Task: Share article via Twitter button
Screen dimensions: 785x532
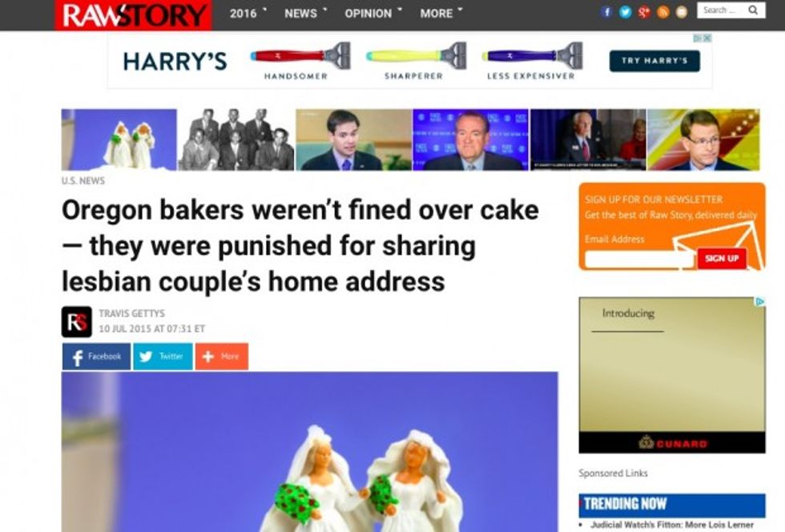Action: (x=163, y=357)
